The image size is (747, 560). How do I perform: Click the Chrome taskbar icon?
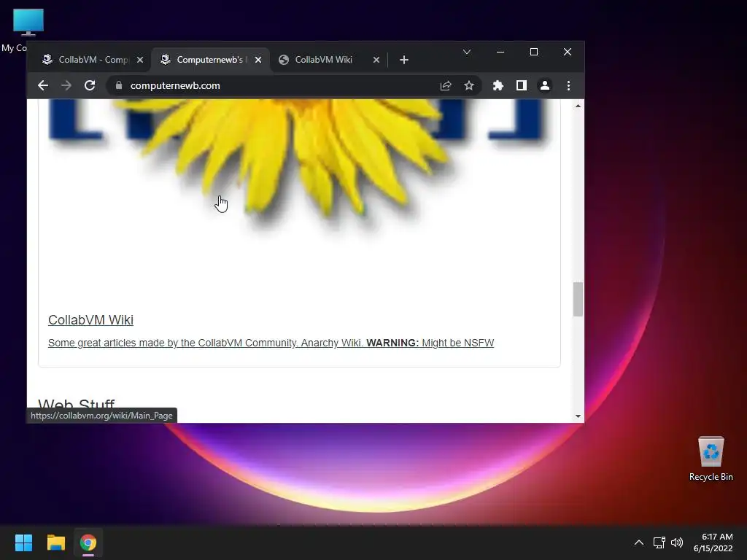coord(88,542)
